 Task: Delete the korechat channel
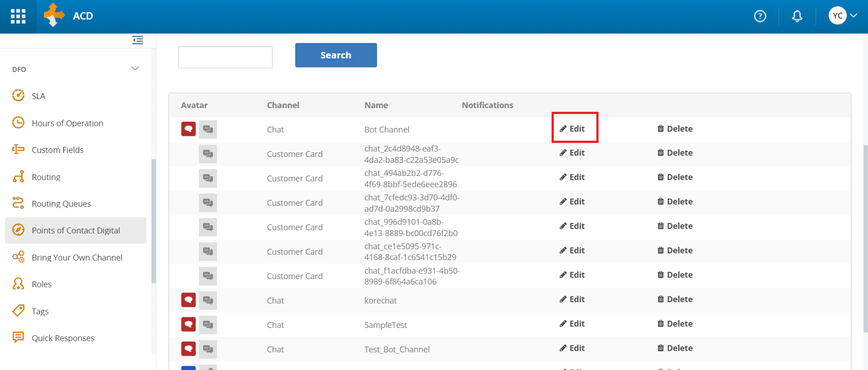tap(675, 299)
